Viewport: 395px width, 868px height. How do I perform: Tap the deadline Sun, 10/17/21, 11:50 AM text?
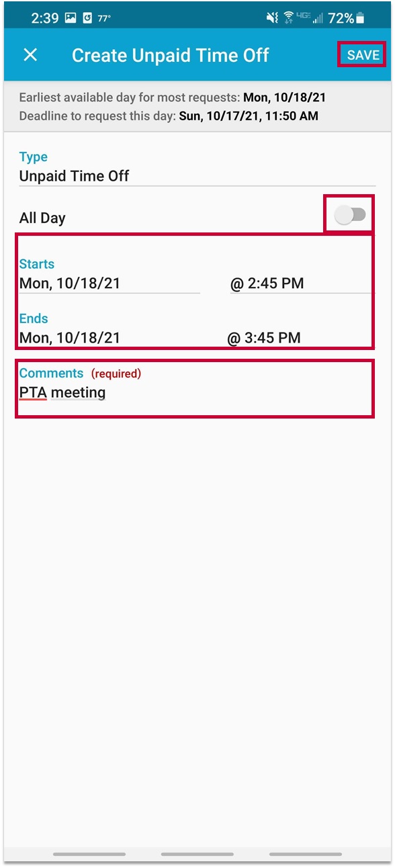tap(249, 116)
